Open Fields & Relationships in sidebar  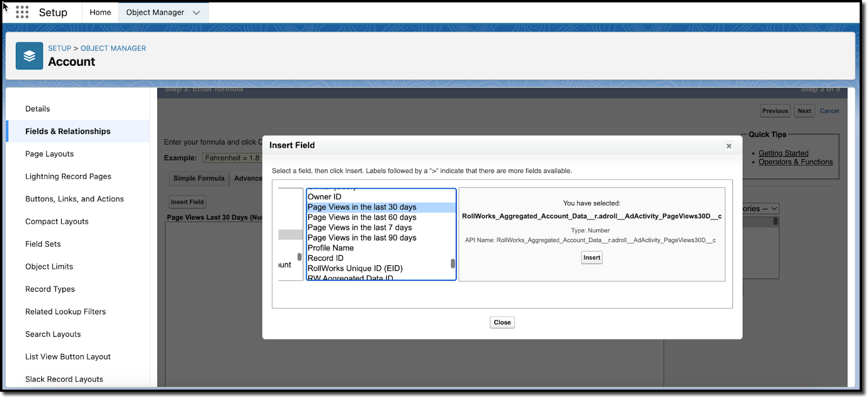68,131
